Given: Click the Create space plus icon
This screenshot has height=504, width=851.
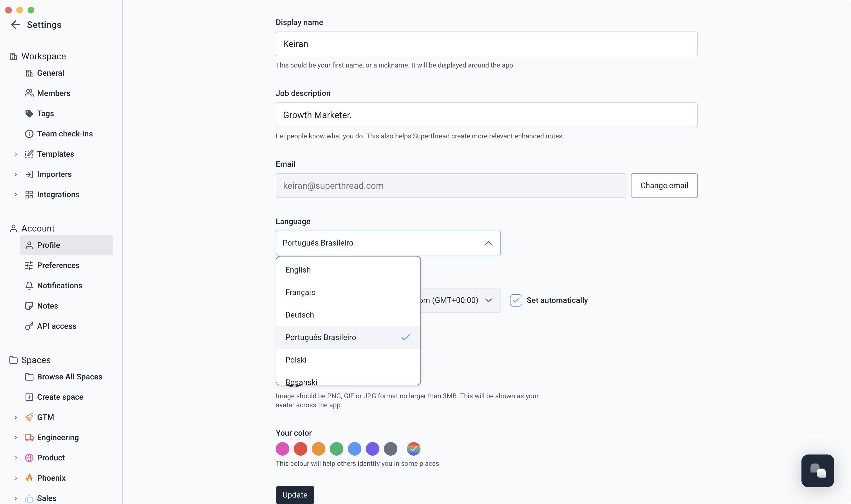Looking at the screenshot, I should (x=29, y=397).
